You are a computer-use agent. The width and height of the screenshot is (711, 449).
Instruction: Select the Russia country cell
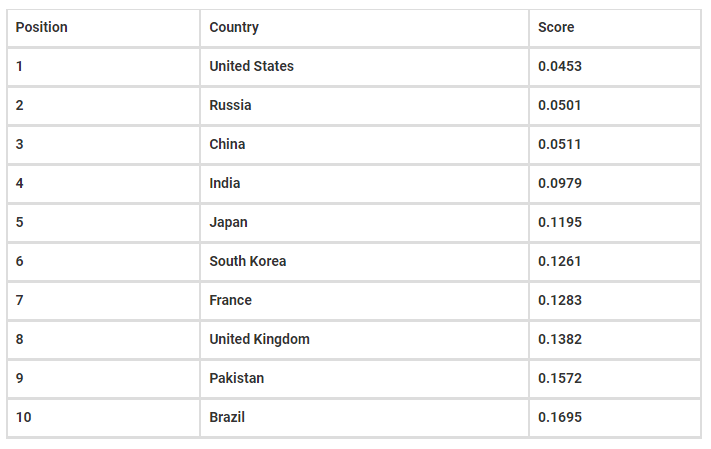(x=230, y=105)
